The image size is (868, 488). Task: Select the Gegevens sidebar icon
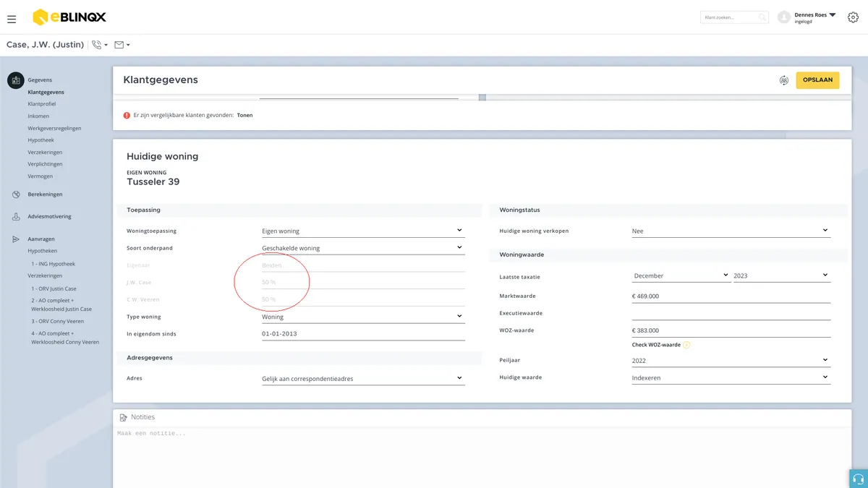pyautogui.click(x=16, y=80)
